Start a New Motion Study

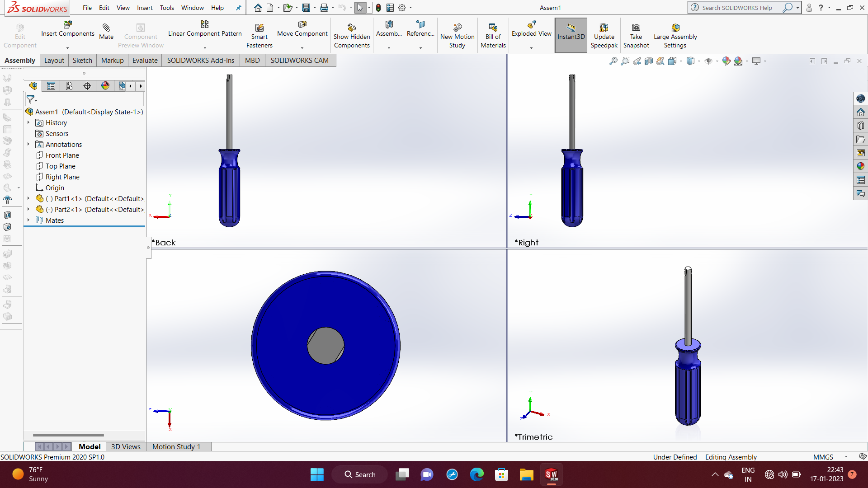pyautogui.click(x=457, y=36)
